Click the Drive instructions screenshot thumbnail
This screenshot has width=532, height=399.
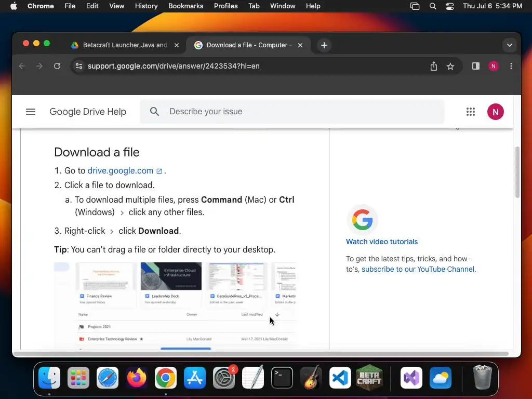pyautogui.click(x=175, y=305)
